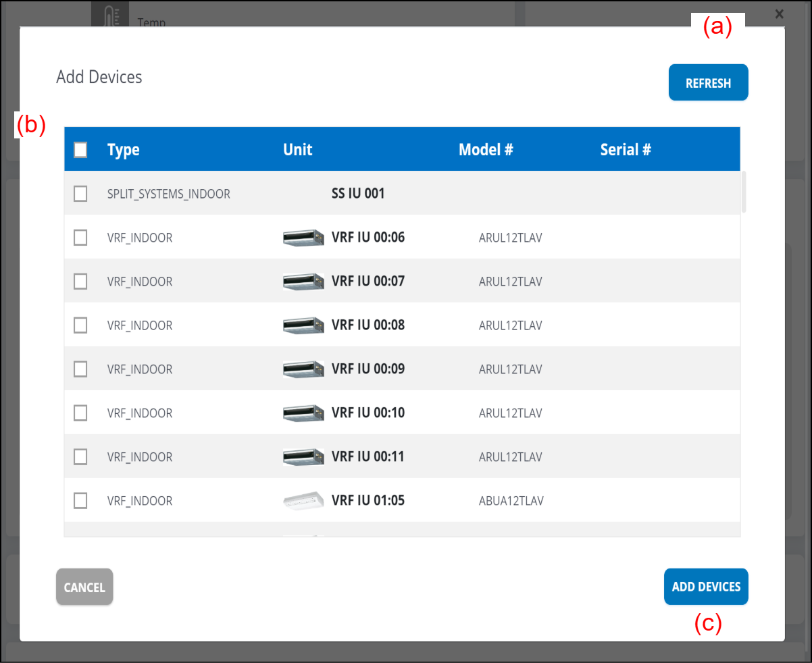Click the VRF IU 00:09 device icon
The width and height of the screenshot is (812, 663).
303,369
